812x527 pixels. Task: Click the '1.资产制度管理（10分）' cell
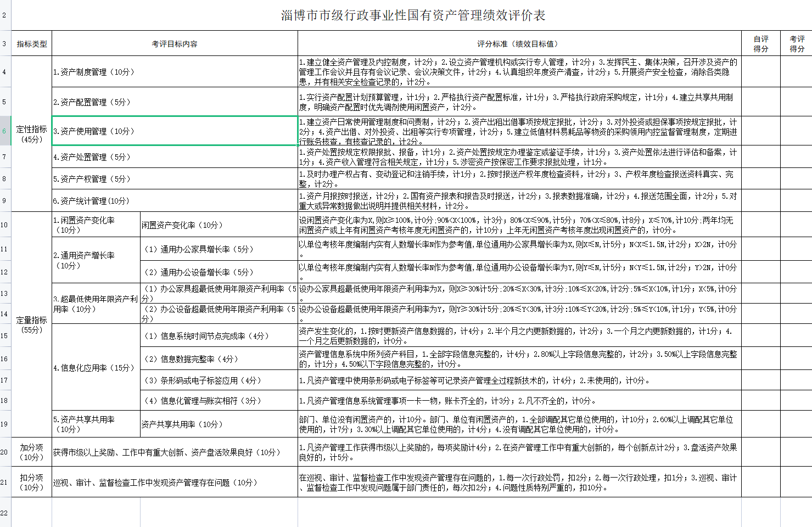(x=175, y=71)
